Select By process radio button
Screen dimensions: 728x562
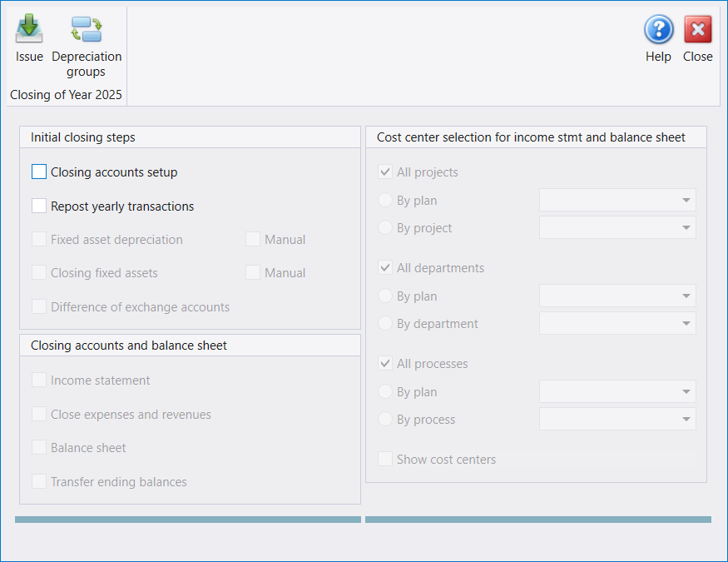[x=385, y=419]
